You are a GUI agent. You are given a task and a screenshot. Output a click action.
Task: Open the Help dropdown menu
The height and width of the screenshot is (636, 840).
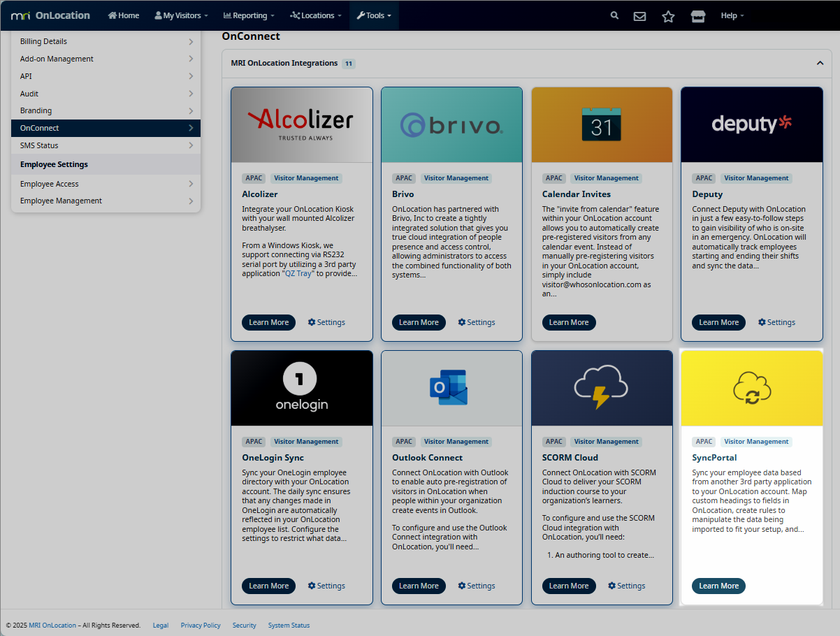(732, 15)
